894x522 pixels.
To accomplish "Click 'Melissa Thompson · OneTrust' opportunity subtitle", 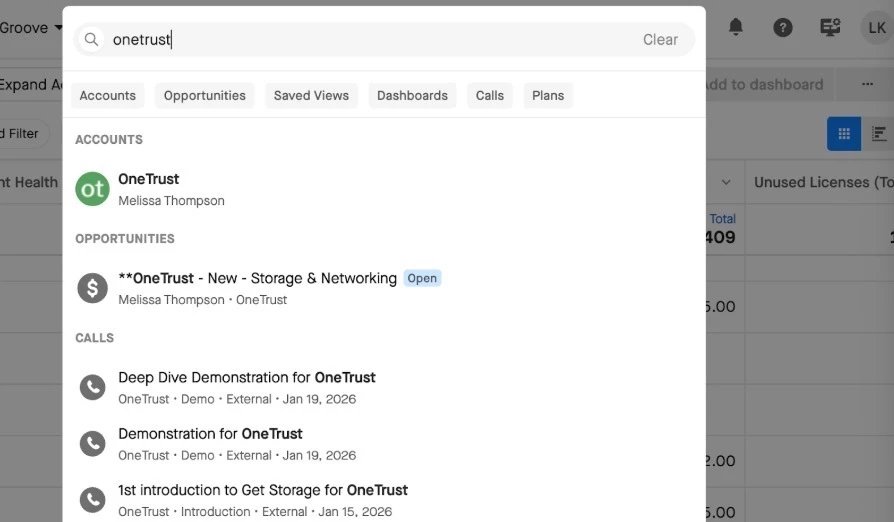I will pos(202,300).
